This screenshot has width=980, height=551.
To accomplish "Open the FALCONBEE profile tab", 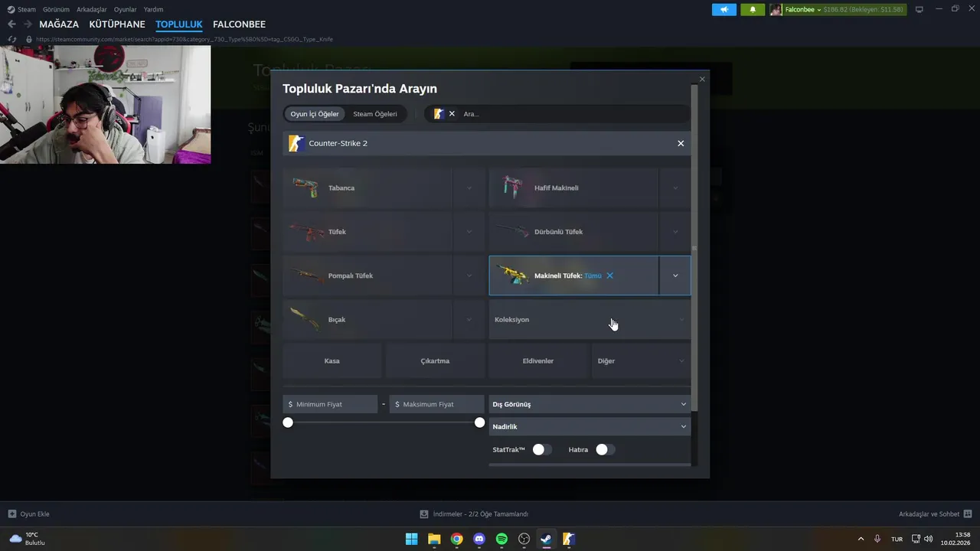I will click(240, 24).
